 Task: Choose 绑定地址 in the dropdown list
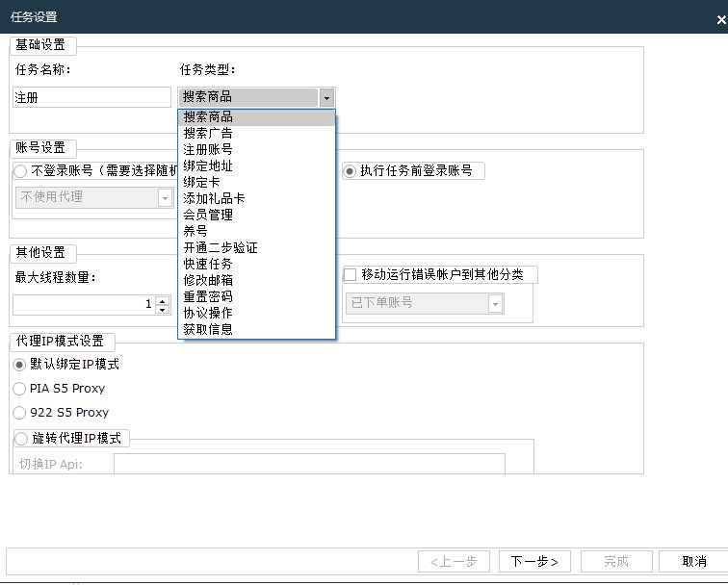256,166
